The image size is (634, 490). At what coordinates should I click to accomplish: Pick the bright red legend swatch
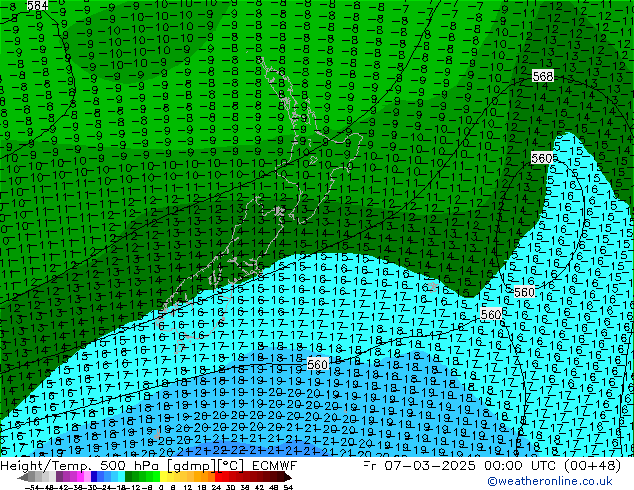pyautogui.click(x=218, y=476)
